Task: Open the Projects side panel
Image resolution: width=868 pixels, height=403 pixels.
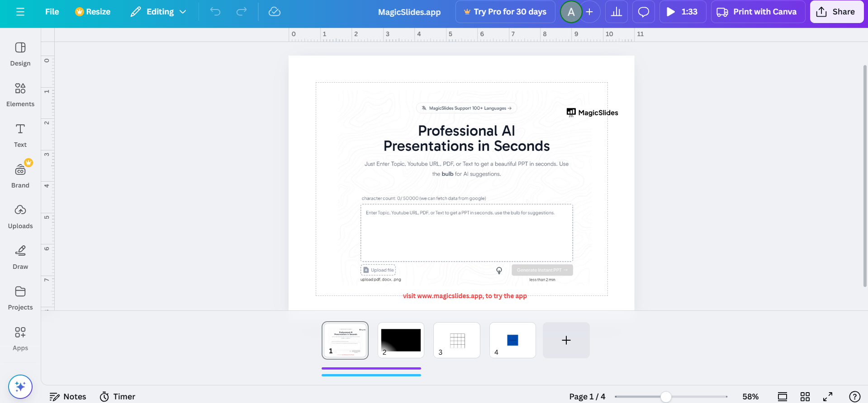Action: [20, 298]
